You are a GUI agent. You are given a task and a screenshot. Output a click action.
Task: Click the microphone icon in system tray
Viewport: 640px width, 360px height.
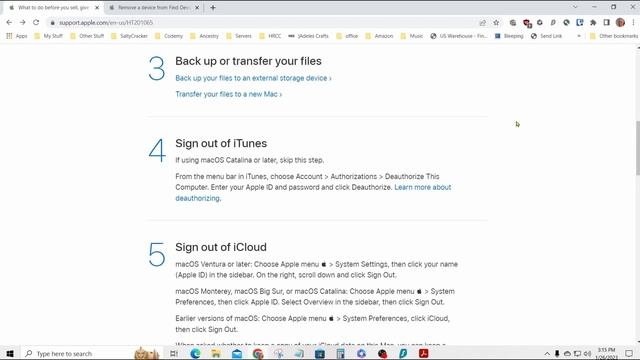tap(557, 354)
